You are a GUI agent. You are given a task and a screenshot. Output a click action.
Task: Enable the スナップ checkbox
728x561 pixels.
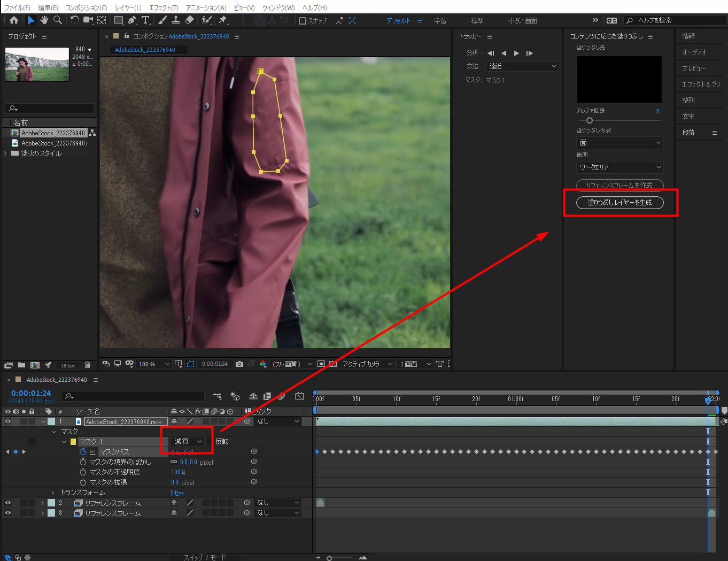pos(303,21)
